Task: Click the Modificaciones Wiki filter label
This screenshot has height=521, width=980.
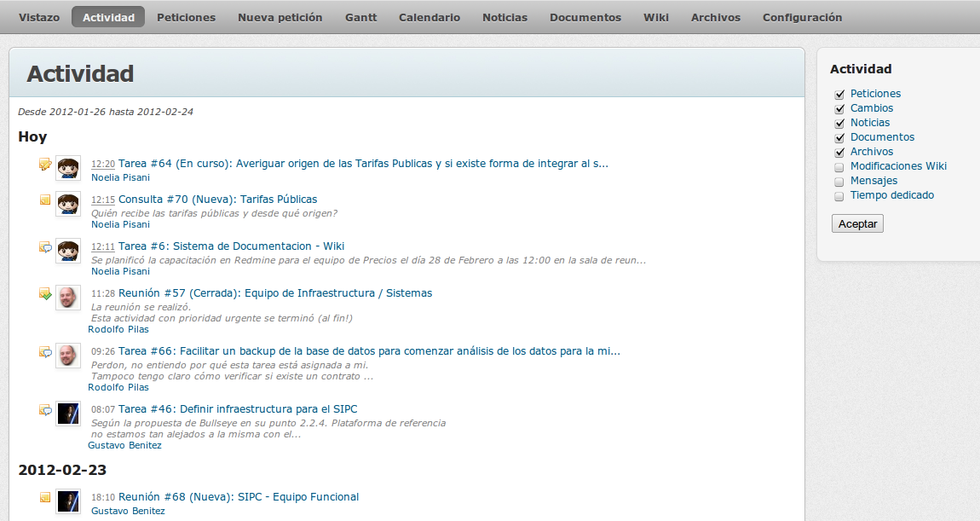Action: [898, 166]
